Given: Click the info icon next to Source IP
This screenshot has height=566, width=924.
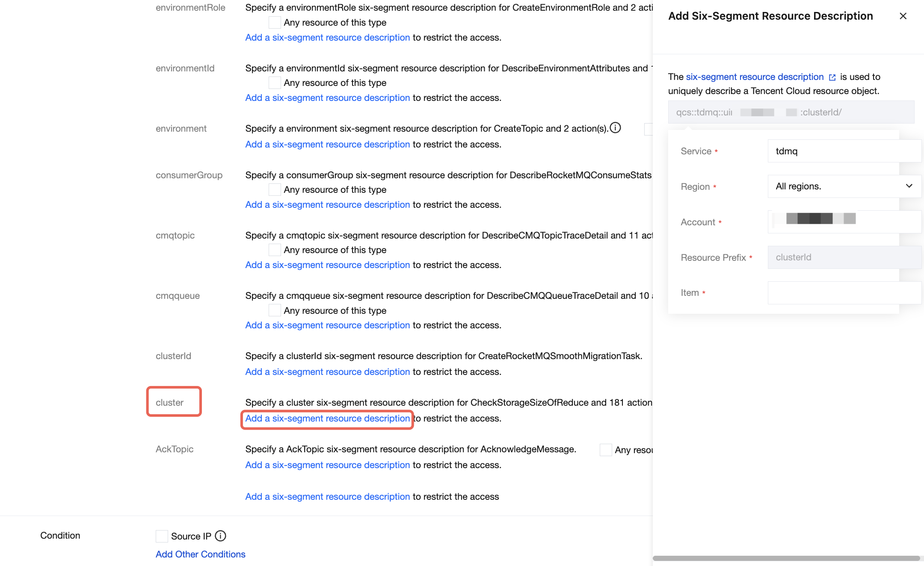Looking at the screenshot, I should pyautogui.click(x=220, y=536).
